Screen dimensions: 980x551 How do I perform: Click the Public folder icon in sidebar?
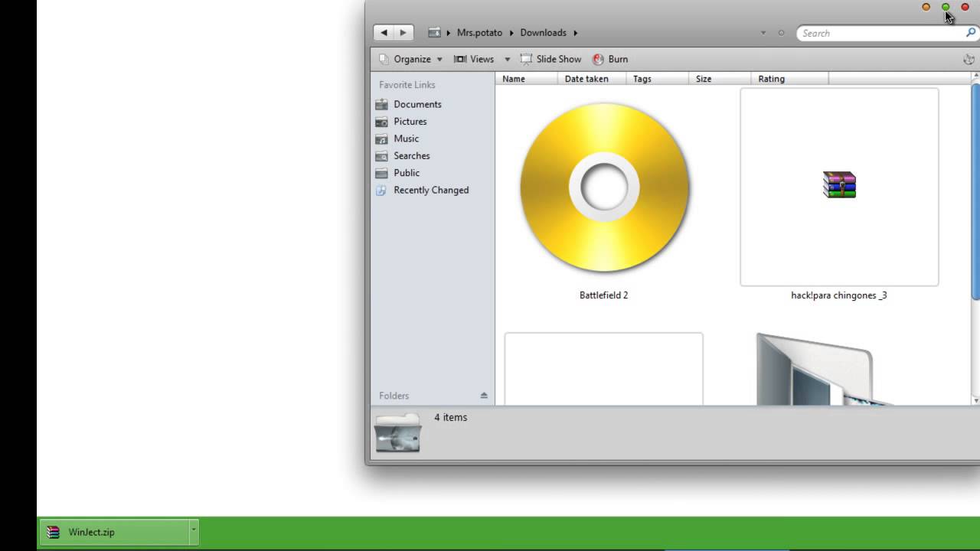(x=381, y=173)
